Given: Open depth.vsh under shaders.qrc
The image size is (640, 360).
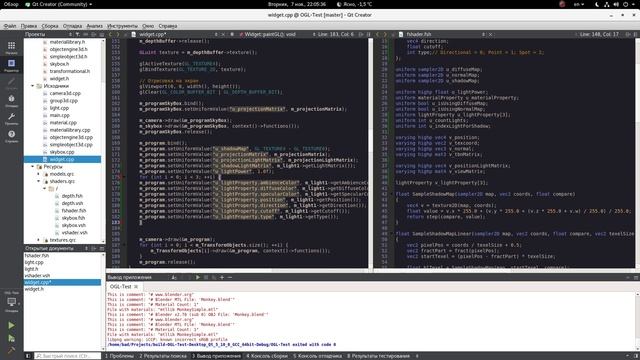Looking at the screenshot, I should (72, 203).
